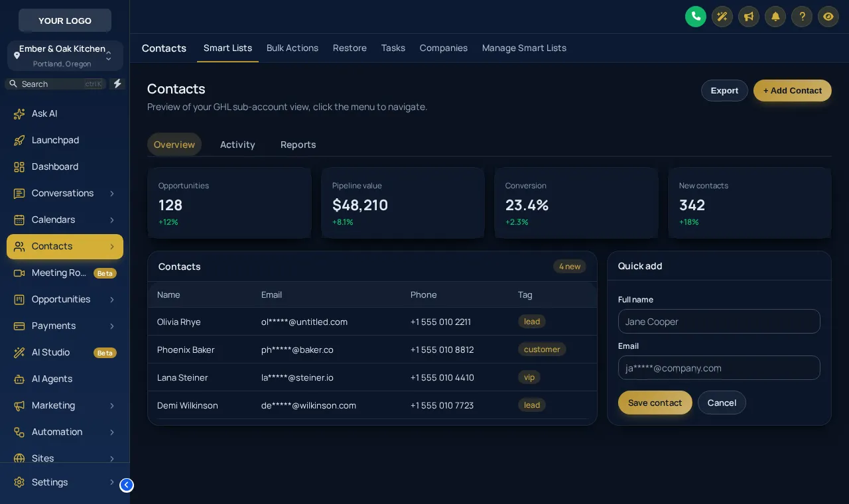Open the Restore tab
This screenshot has width=849, height=504.
click(350, 48)
